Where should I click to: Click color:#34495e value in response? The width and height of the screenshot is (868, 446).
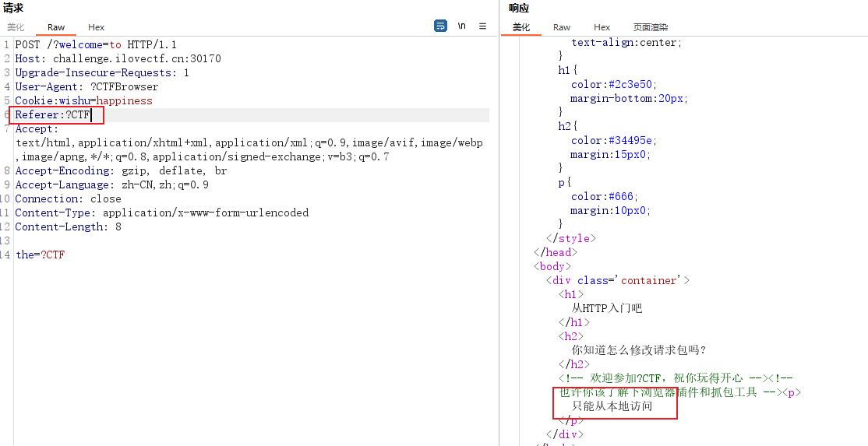tap(632, 140)
